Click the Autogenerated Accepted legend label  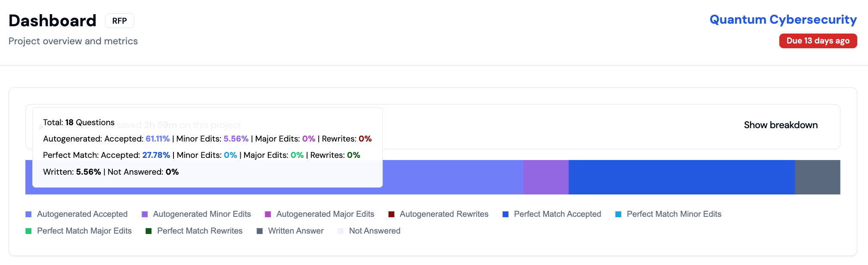(82, 214)
